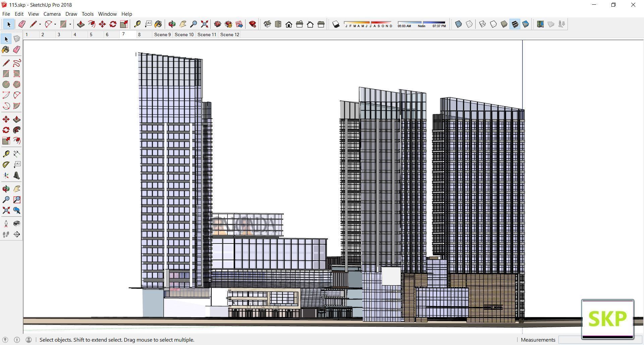Toggle Back Edges style
The width and height of the screenshot is (644, 345).
(469, 24)
